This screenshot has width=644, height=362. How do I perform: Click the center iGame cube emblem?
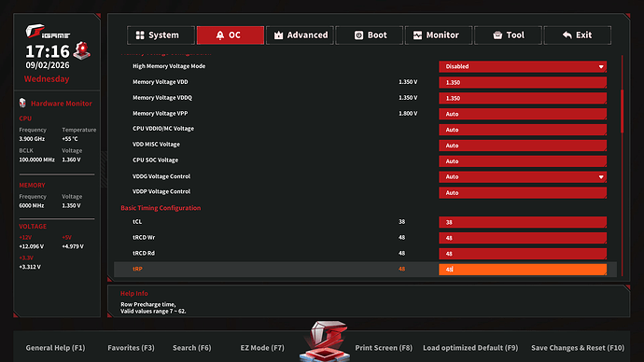pyautogui.click(x=325, y=341)
